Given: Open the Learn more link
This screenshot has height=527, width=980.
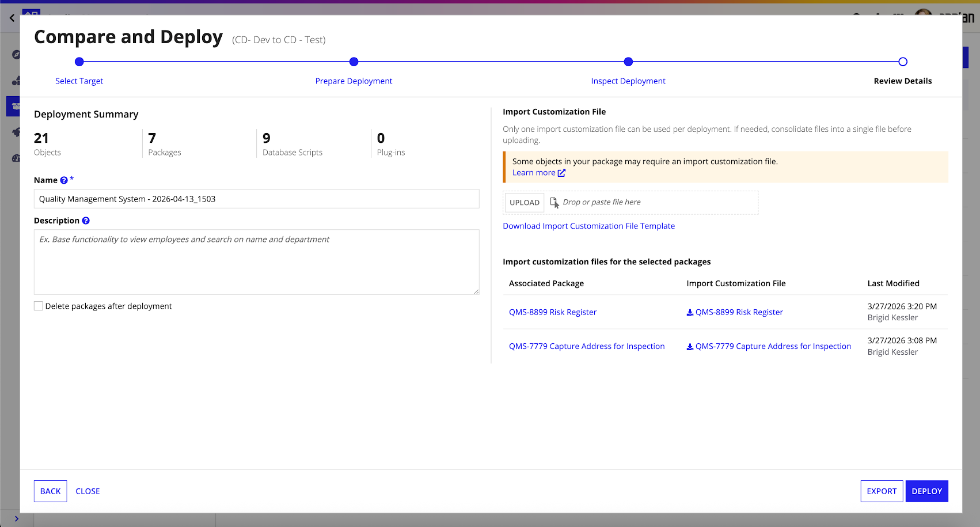Looking at the screenshot, I should 534,173.
